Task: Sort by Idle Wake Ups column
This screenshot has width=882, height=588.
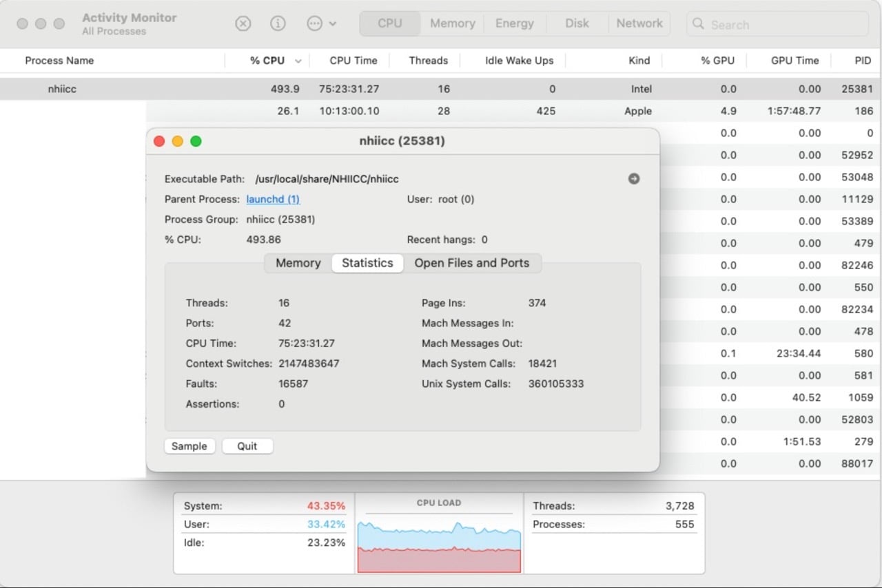Action: [520, 61]
